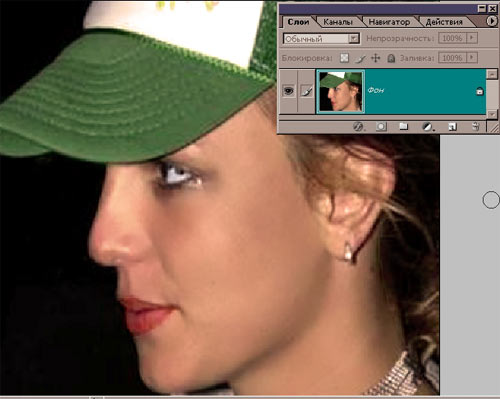Click the brush icon beside Фон layer
This screenshot has width=500, height=399.
pos(306,91)
